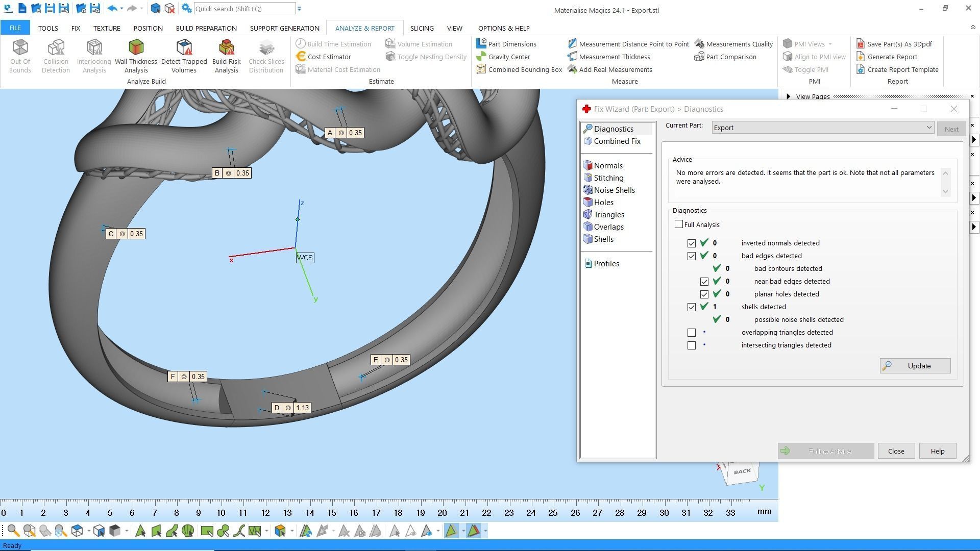Select measurement label A 0.35
This screenshot has width=980, height=551.
344,133
